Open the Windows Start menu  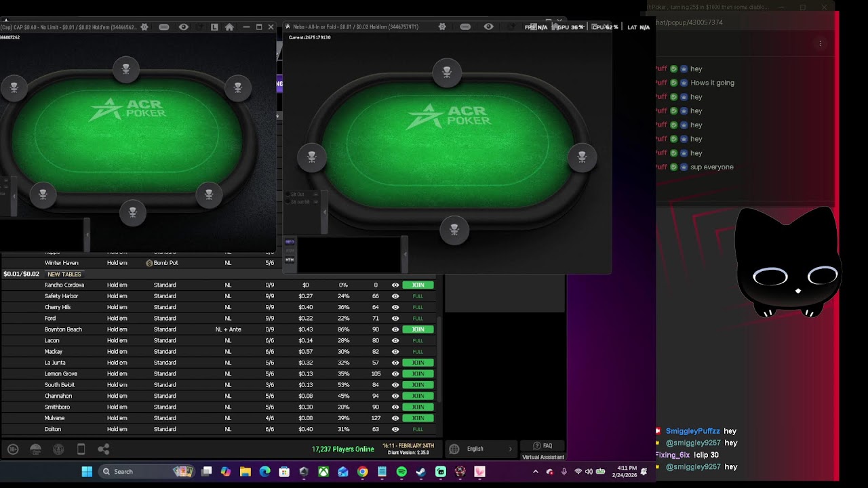[x=87, y=472]
